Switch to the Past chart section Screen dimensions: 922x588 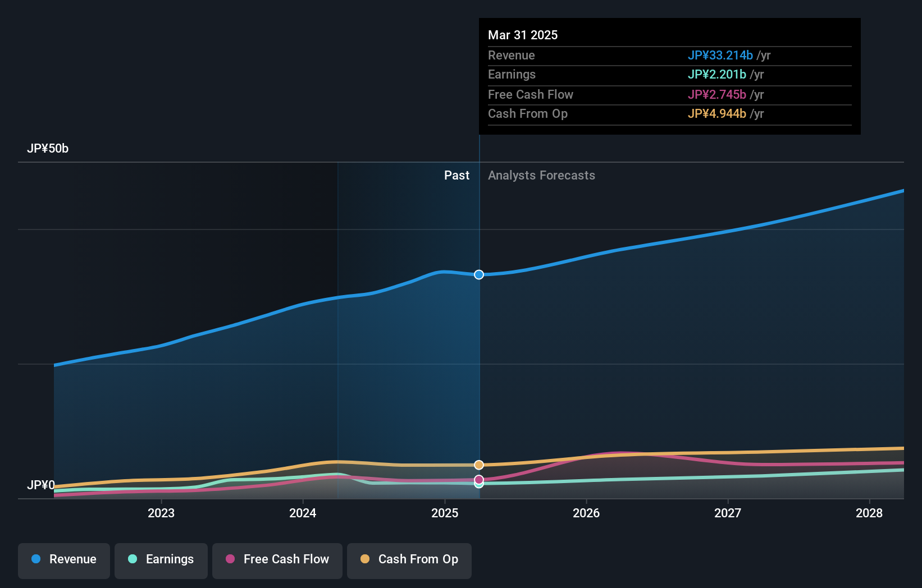coord(457,175)
